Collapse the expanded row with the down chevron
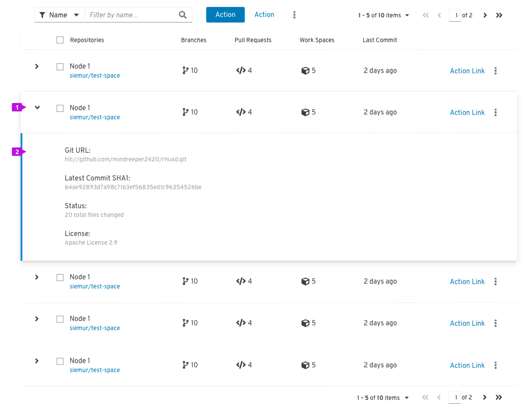Screen dimensions: 532x420 tap(37, 107)
